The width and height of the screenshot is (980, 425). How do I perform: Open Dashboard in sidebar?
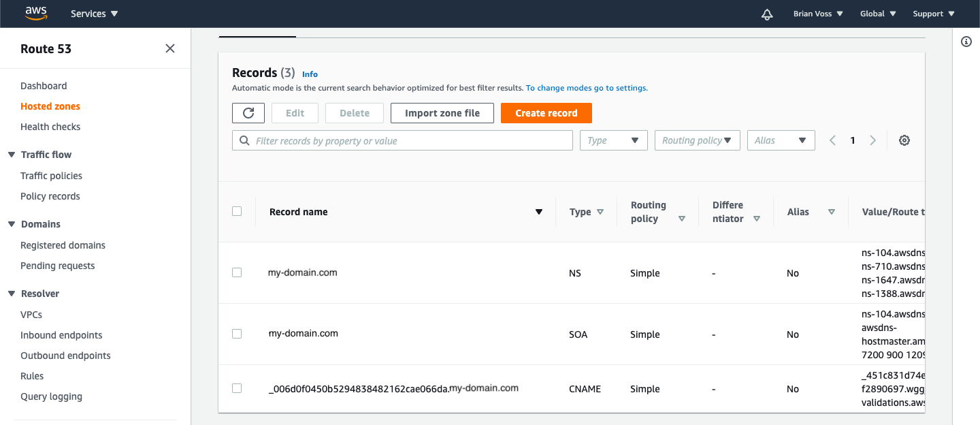click(44, 86)
